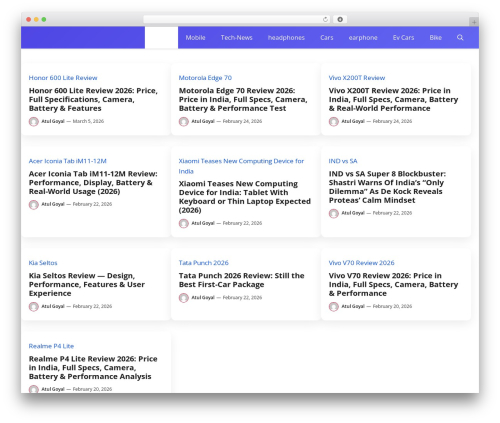Read Acer Iconia Tab iM11-12M Review headline
The width and height of the screenshot is (500, 423).
(93, 182)
